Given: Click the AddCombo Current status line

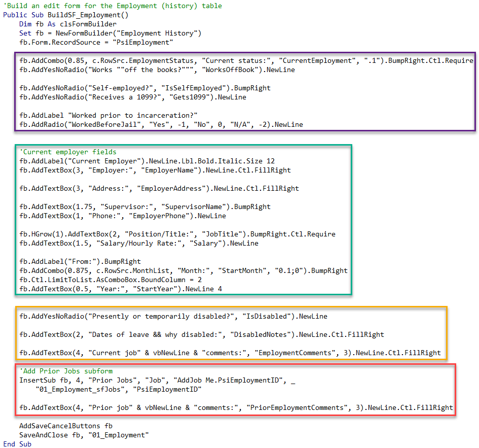Looking at the screenshot, I should (x=246, y=61).
